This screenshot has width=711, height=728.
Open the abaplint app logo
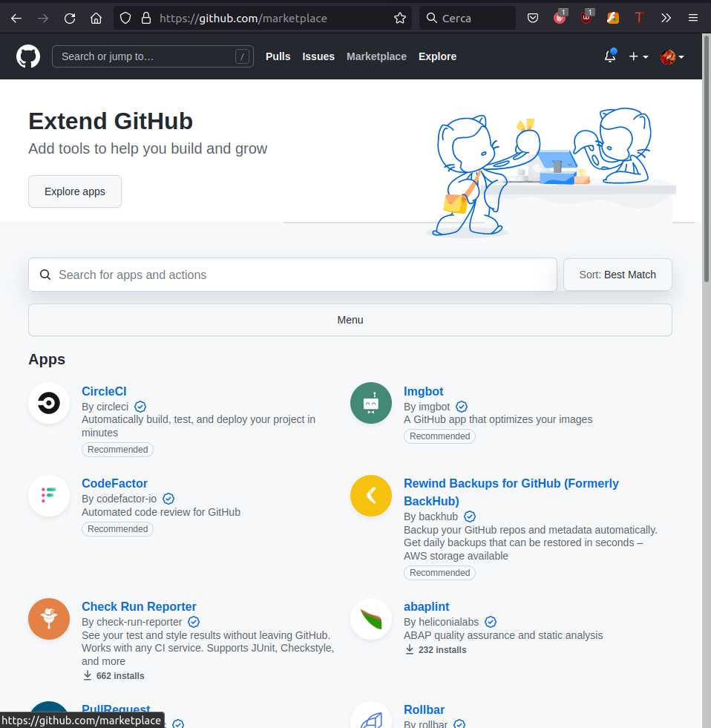tap(371, 619)
